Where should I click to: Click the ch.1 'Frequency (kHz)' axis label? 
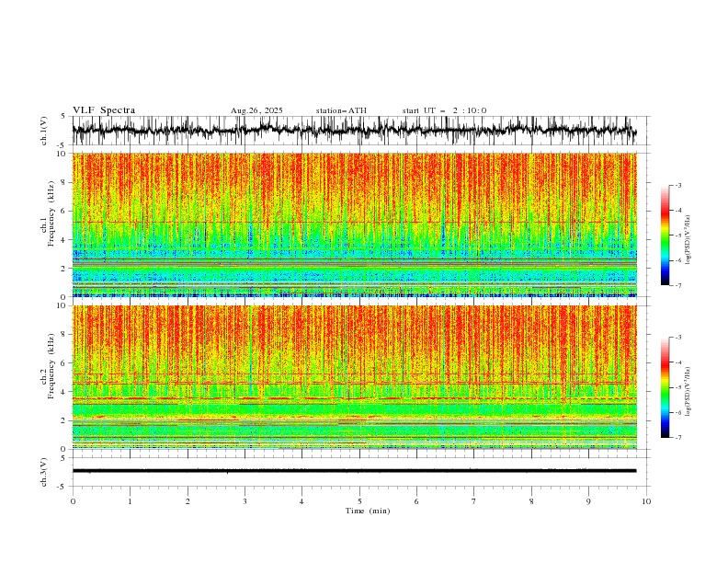[51, 213]
